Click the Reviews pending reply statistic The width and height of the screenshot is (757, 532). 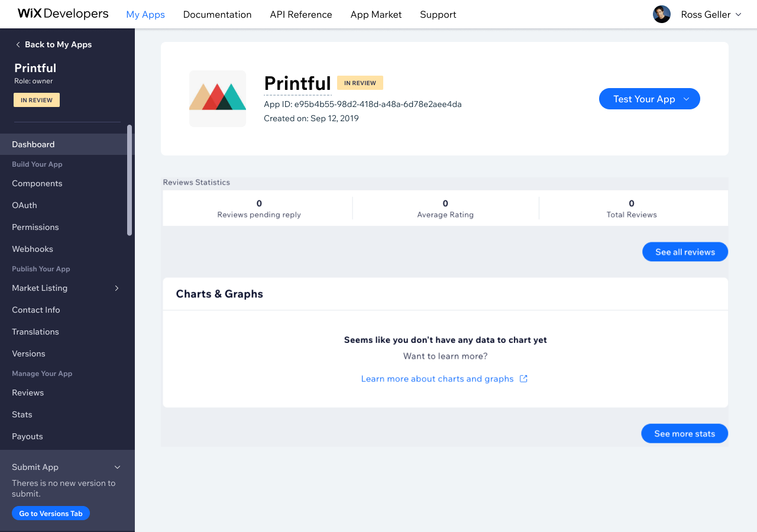pyautogui.click(x=259, y=209)
